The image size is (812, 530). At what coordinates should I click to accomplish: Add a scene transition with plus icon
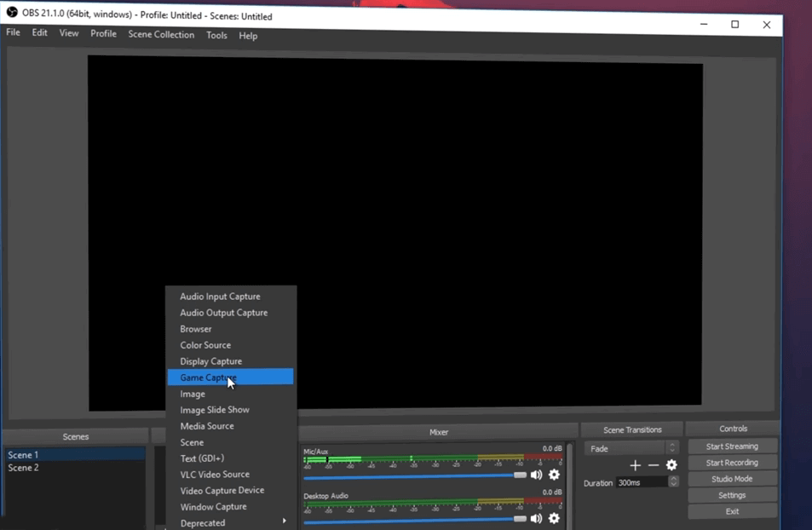(635, 465)
